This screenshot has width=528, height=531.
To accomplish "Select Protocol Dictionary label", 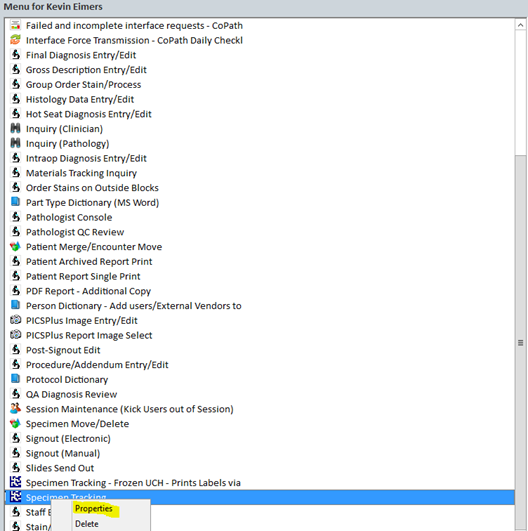I will coord(67,380).
